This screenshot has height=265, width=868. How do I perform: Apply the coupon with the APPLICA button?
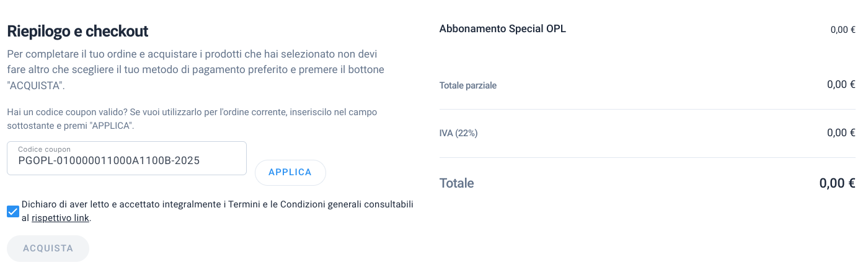click(x=290, y=172)
